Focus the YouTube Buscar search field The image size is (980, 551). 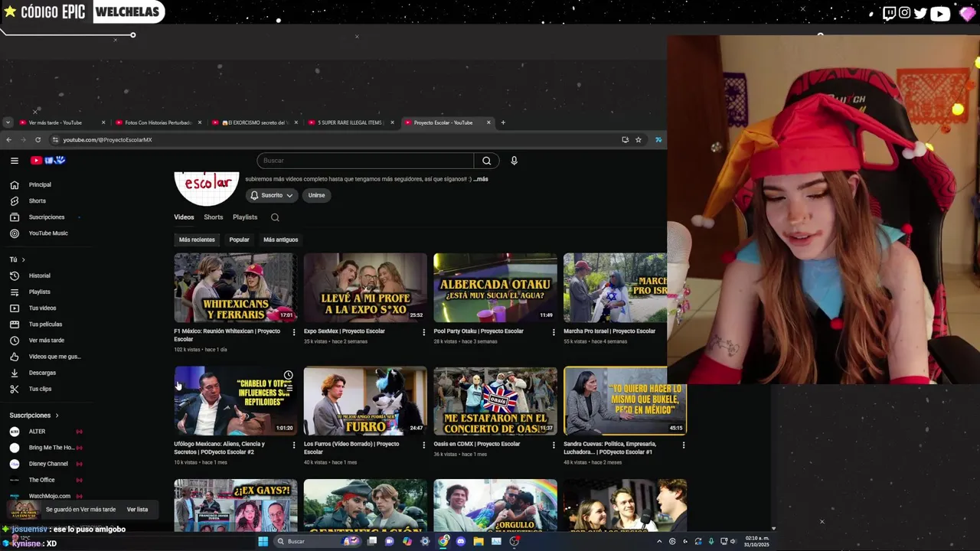click(x=365, y=161)
